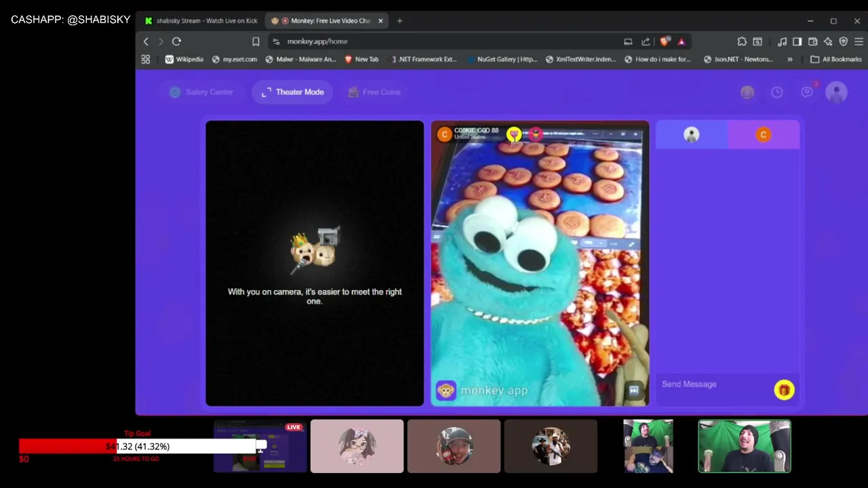Select the LIVE stream thumbnail
Image resolution: width=868 pixels, height=488 pixels.
tap(260, 446)
